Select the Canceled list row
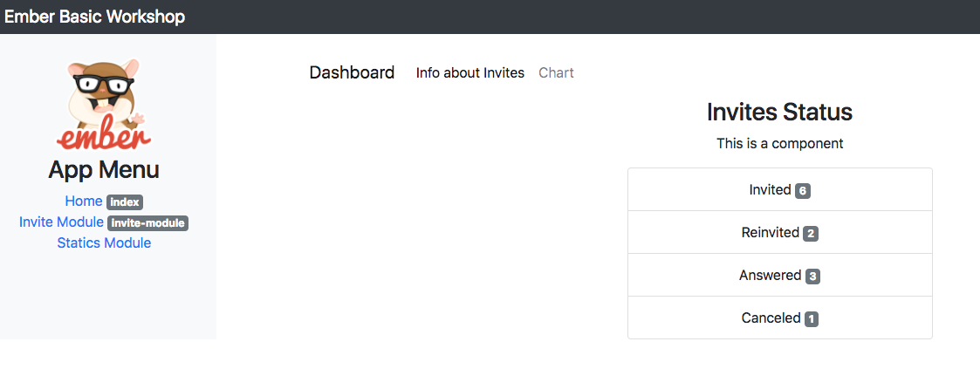Image resolution: width=980 pixels, height=369 pixels. [780, 318]
